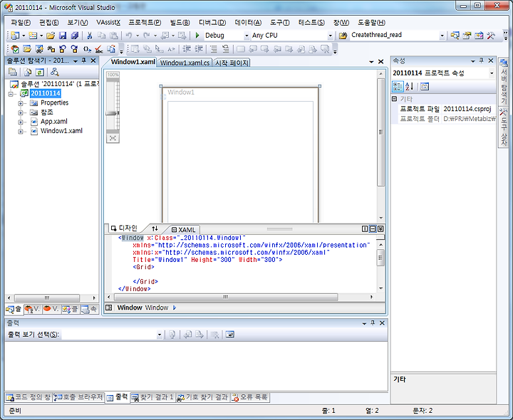Click the Cut scissors icon
This screenshot has height=420, width=513.
[89, 36]
